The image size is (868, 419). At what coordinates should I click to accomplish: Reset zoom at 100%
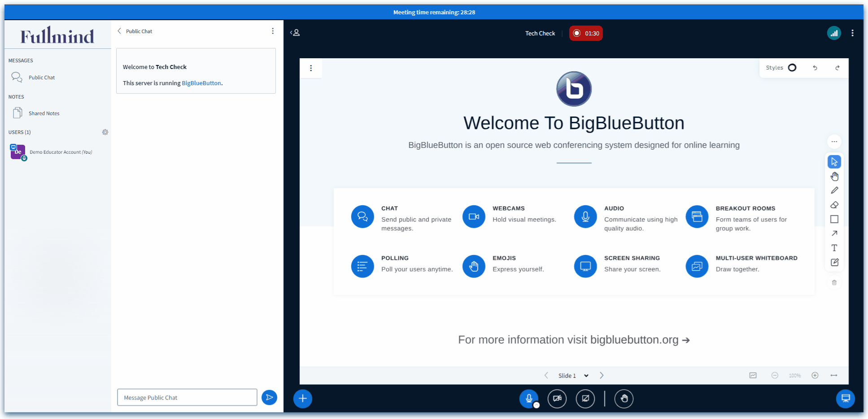tap(795, 376)
